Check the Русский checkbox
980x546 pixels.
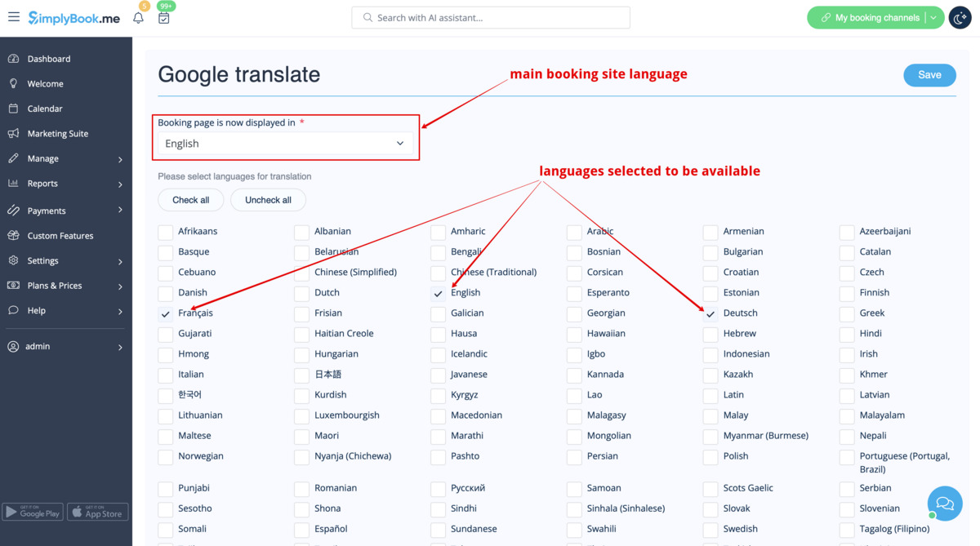tap(439, 488)
